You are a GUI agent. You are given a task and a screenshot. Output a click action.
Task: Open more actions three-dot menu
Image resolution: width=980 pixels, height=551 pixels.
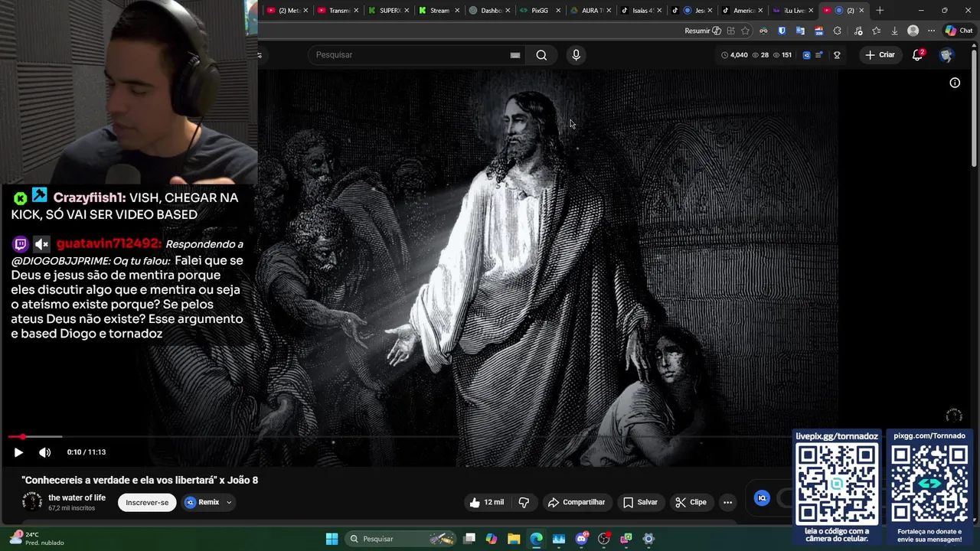727,502
